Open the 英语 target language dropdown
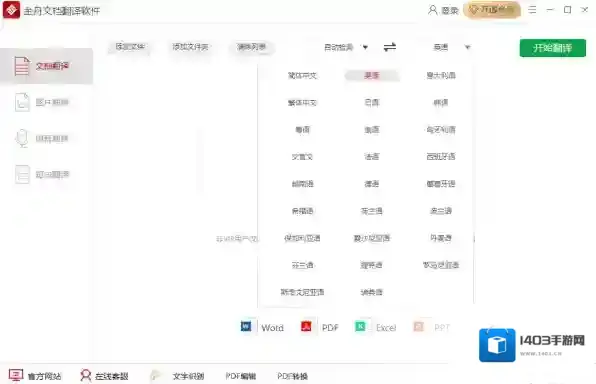 (451, 47)
